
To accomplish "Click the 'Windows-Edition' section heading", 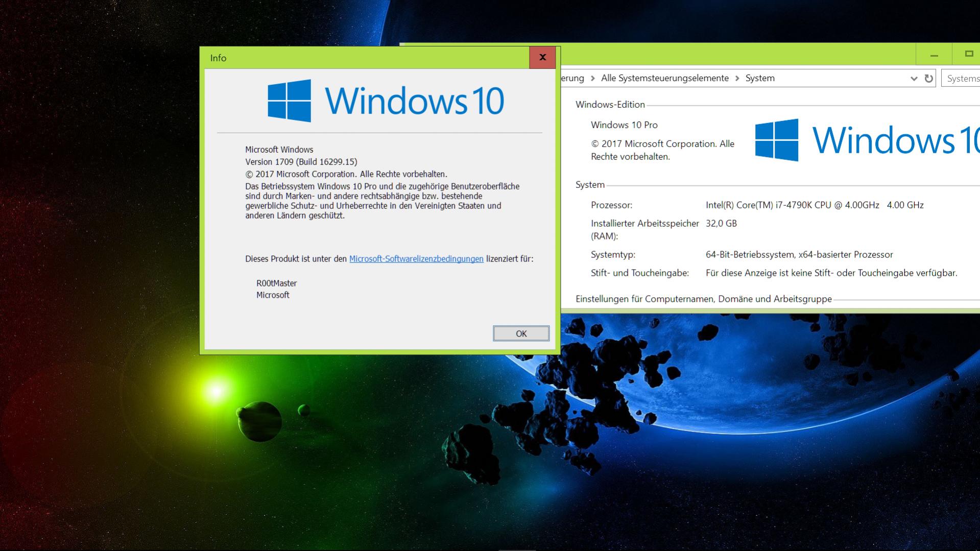I will click(x=610, y=105).
